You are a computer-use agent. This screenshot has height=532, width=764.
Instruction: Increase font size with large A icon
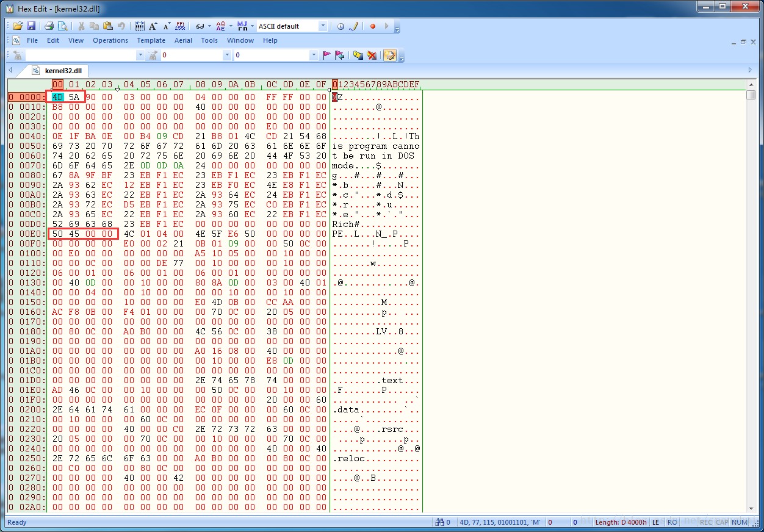[x=153, y=26]
